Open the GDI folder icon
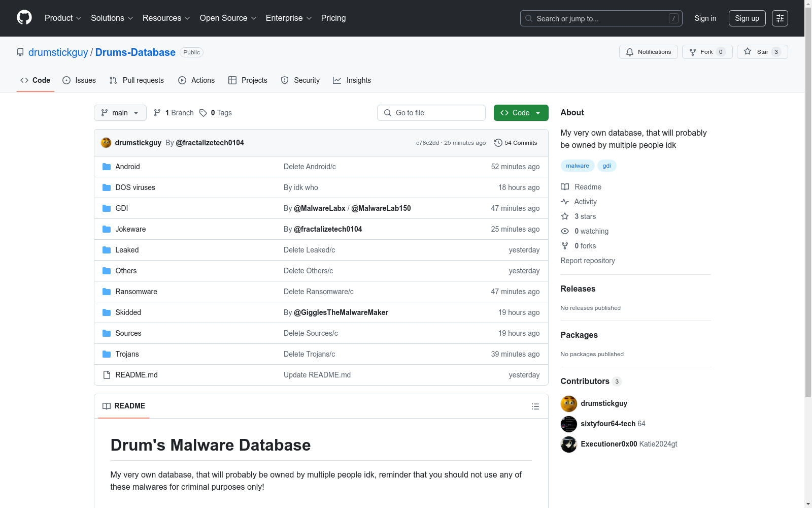The width and height of the screenshot is (812, 508). [x=107, y=208]
